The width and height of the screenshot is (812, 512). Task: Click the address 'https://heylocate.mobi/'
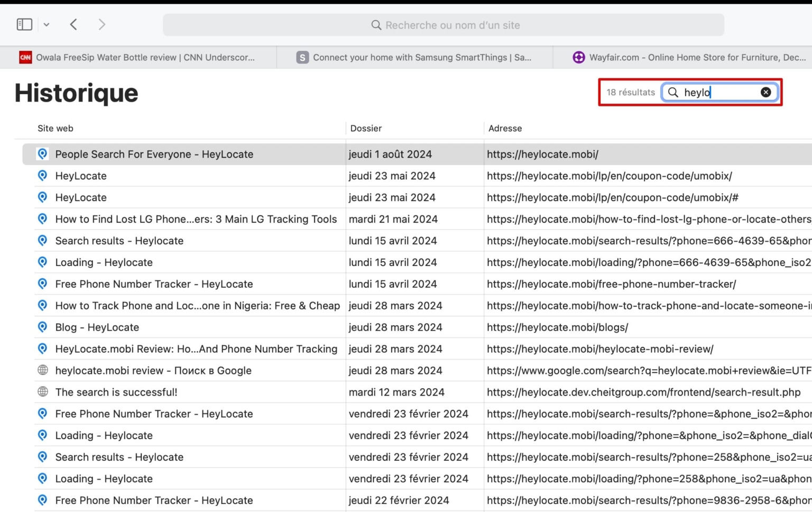[542, 154]
